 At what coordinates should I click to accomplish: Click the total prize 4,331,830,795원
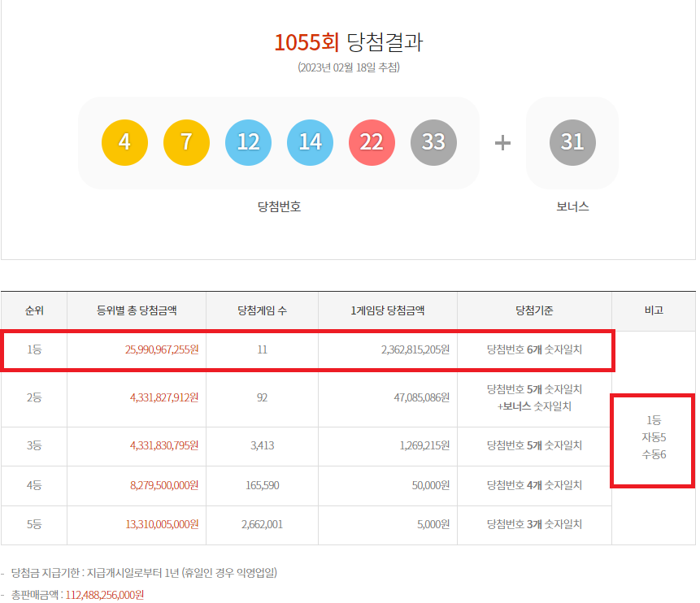[x=164, y=445]
